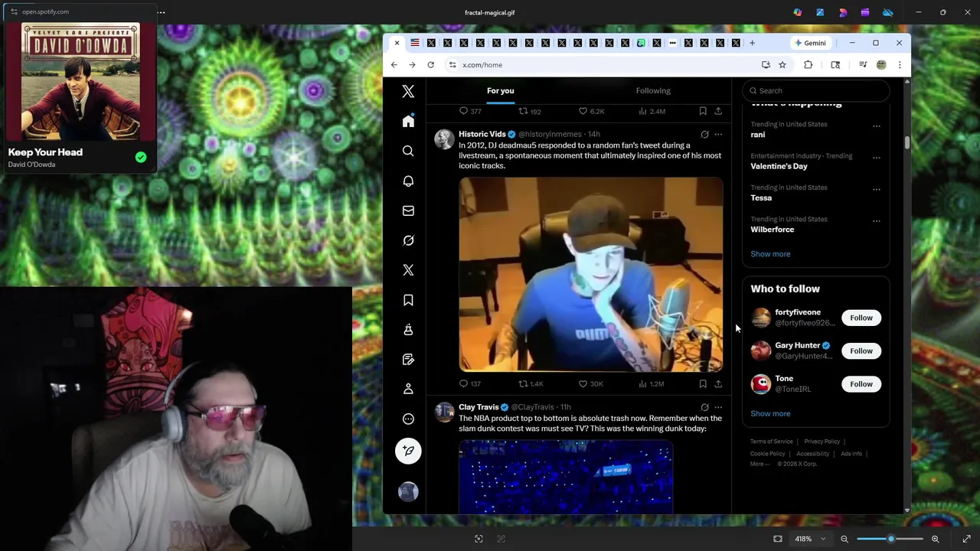Open Chrome media control icon

click(x=863, y=65)
